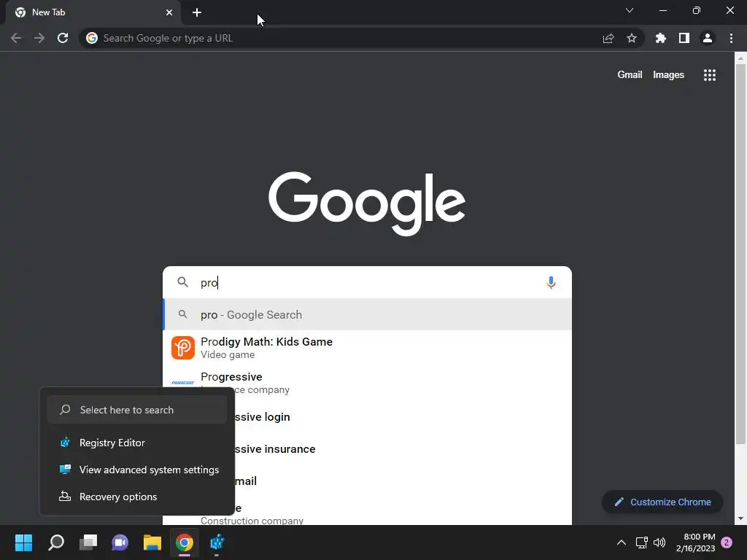Open a new tab with the plus icon

[x=197, y=12]
